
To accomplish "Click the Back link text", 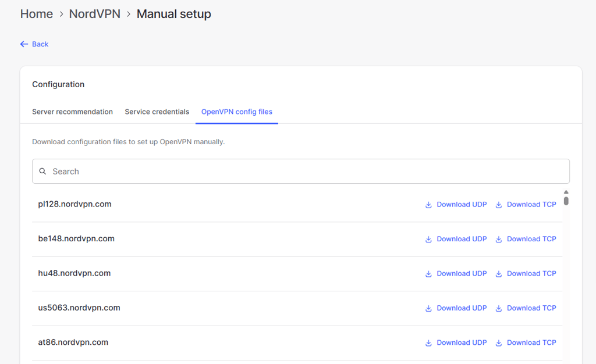I will [x=40, y=44].
